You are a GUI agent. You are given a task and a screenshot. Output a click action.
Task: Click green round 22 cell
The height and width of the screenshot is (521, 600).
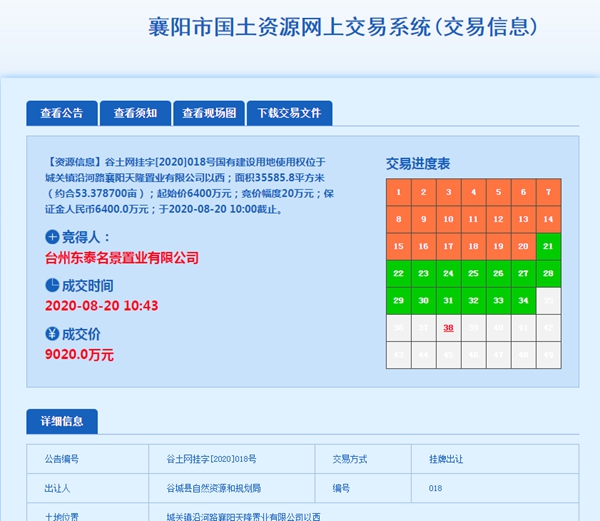point(399,274)
